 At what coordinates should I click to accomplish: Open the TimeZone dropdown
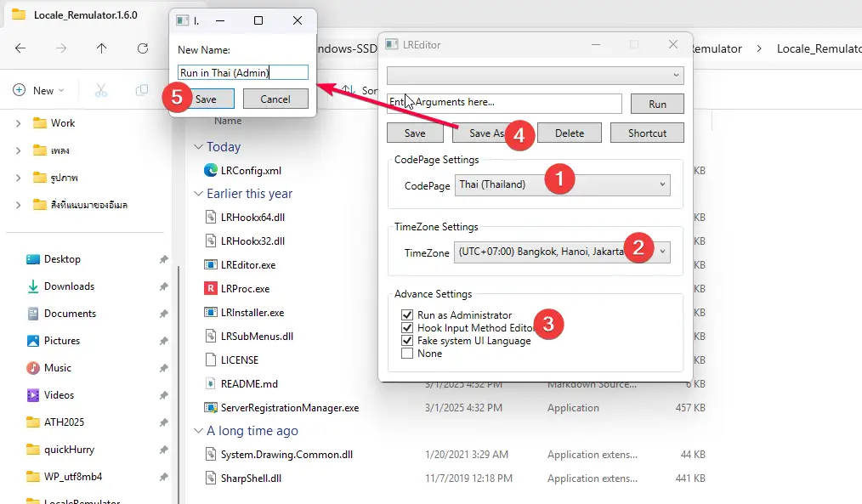[563, 252]
